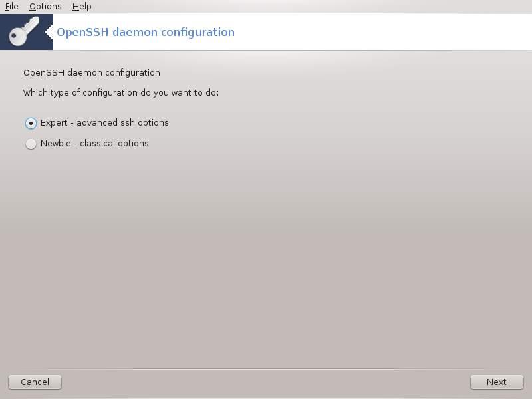Viewport: 532px width, 399px height.
Task: Click the black 'OpenSSH daemon configuration' body text
Action: coord(92,73)
